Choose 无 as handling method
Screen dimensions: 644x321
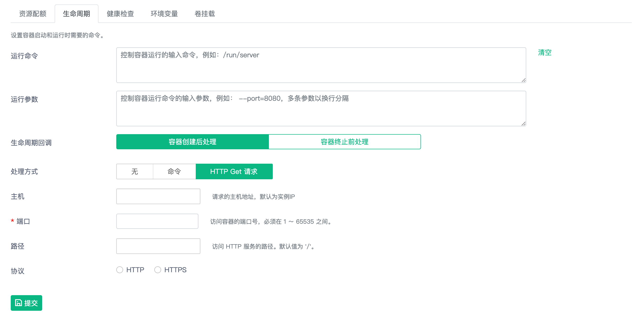(135, 171)
